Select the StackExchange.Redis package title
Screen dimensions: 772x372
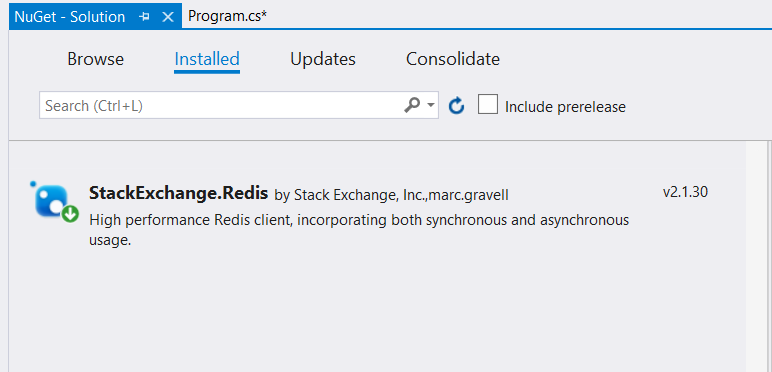tap(178, 192)
